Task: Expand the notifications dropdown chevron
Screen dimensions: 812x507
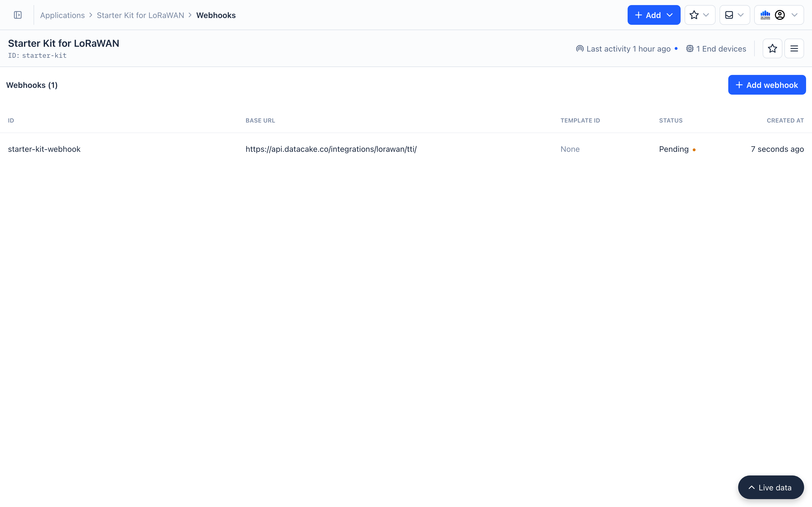Action: coord(741,15)
